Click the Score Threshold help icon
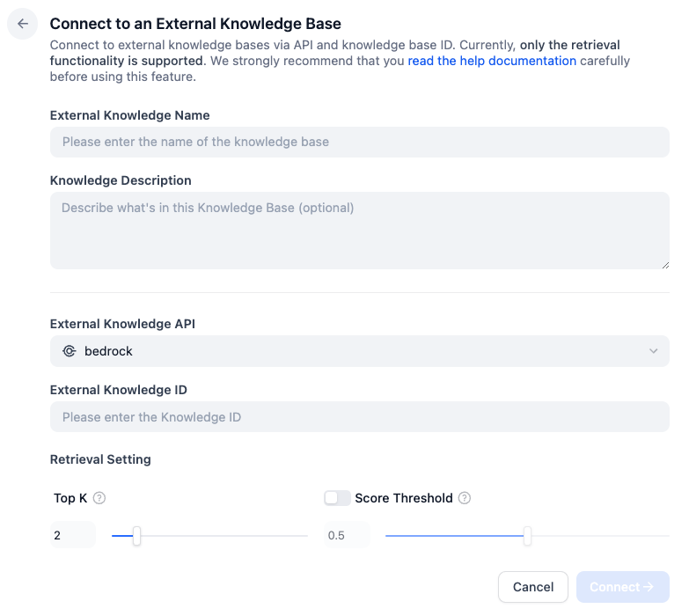 (465, 498)
